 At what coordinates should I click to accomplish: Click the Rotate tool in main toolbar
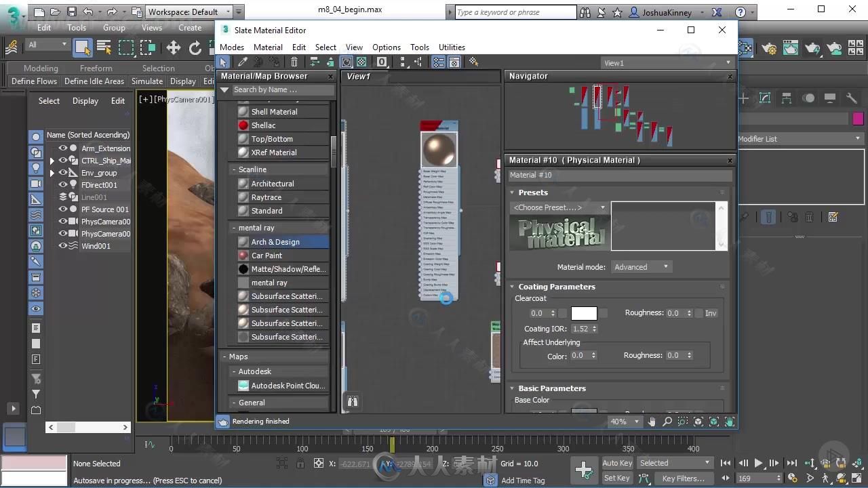tap(195, 47)
